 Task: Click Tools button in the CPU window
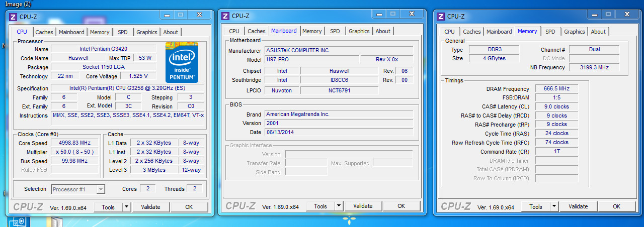tap(108, 207)
